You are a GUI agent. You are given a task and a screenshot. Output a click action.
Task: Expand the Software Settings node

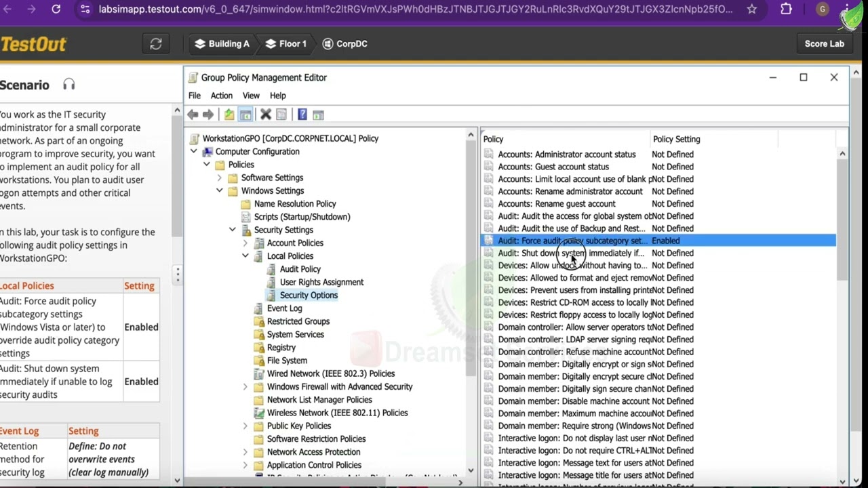coord(219,178)
